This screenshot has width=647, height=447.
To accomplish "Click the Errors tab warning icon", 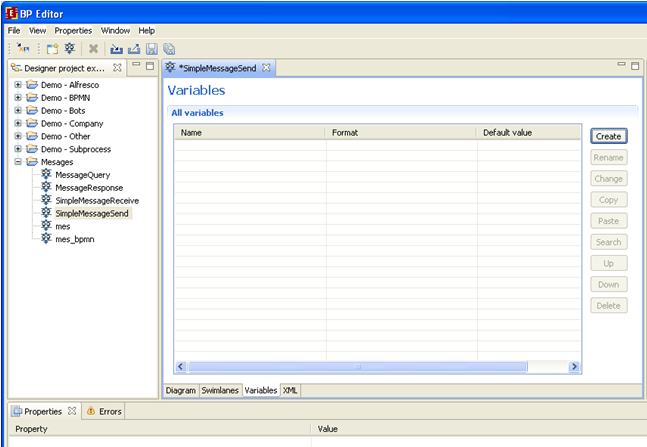I will pos(91,411).
